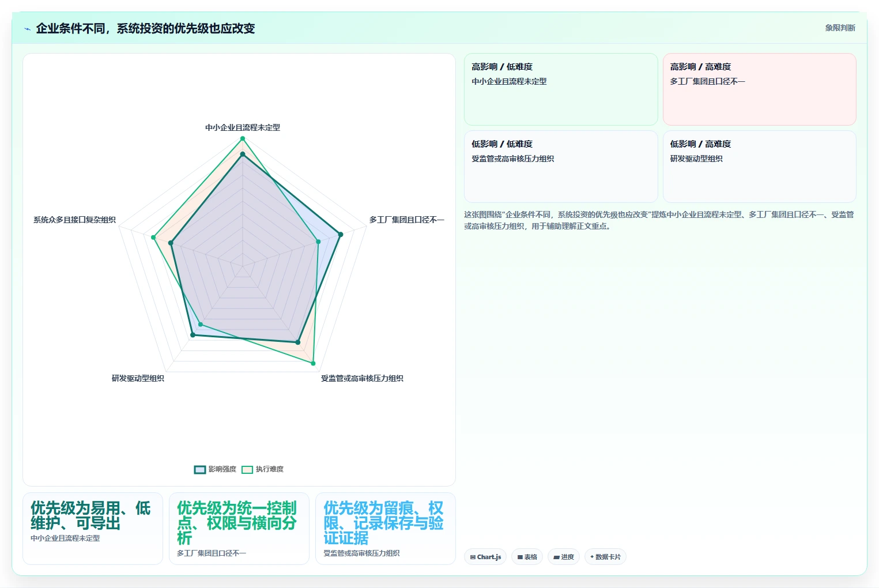Click 影响强度 data point on 系统众多 axis
This screenshot has width=879, height=588.
(x=171, y=243)
